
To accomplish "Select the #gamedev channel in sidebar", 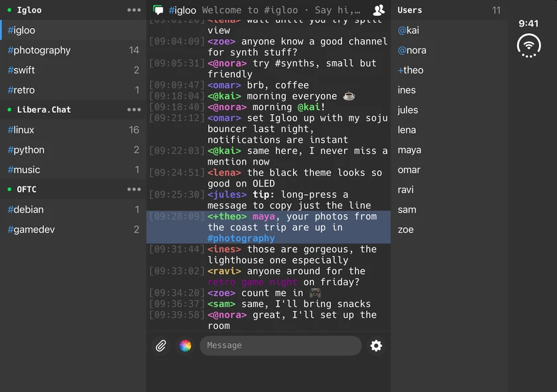I will click(73, 229).
